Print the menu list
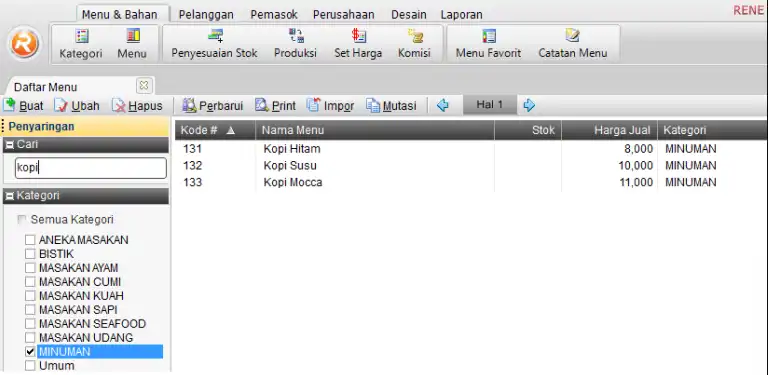Screen dimensions: 768x375 pos(275,105)
